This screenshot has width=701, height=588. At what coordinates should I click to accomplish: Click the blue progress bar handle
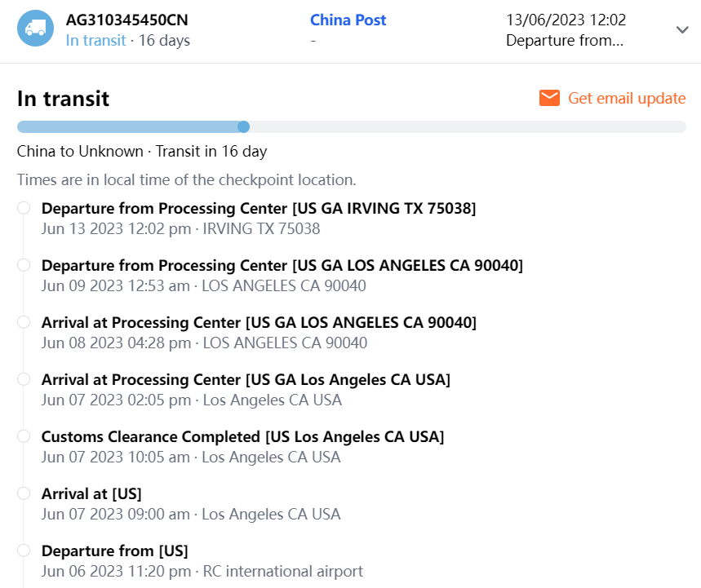[x=243, y=126]
